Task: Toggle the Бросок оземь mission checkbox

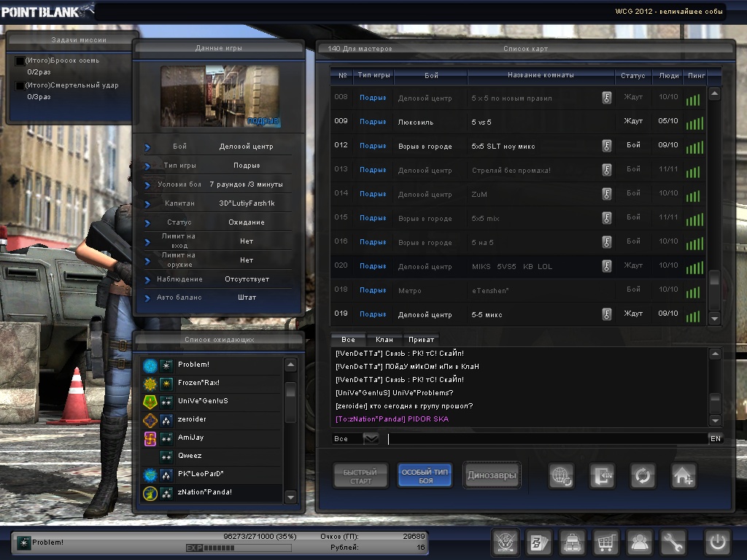Action: coord(20,61)
